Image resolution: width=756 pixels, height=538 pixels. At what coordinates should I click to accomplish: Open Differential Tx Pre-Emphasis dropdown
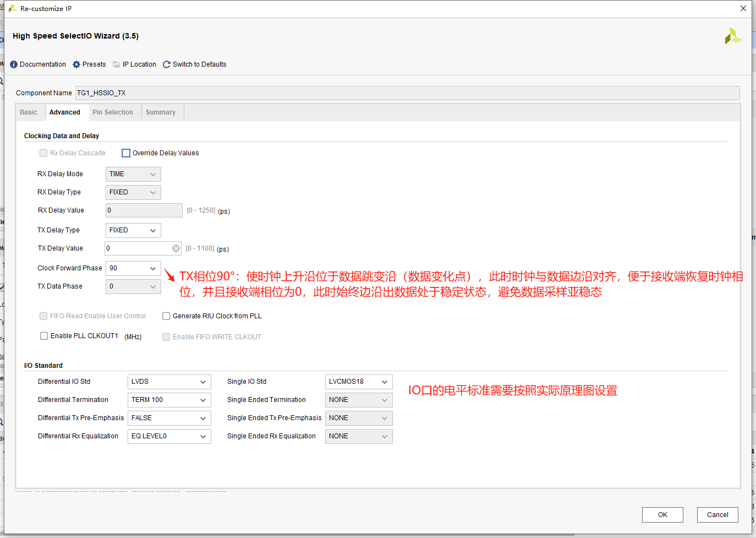pos(169,418)
